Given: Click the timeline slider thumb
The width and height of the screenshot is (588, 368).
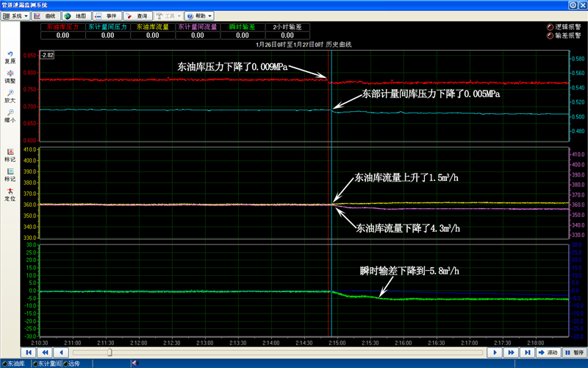Looking at the screenshot, I should click(110, 353).
